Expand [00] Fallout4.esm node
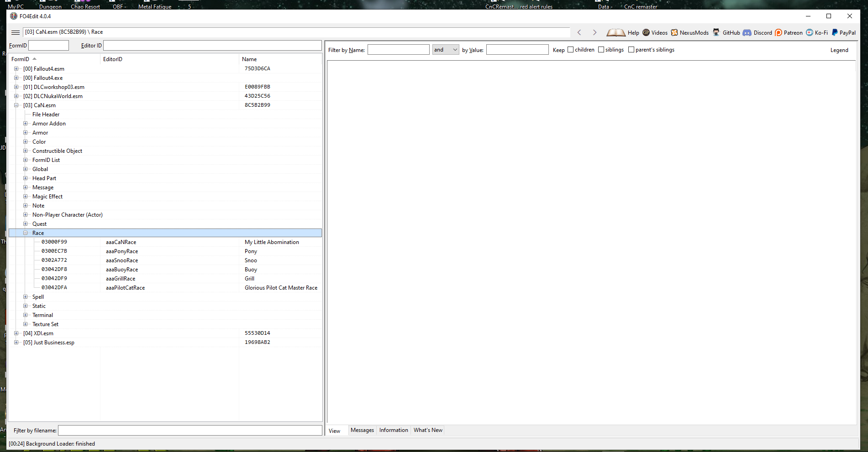Screen dimensions: 868x452 click(x=16, y=69)
